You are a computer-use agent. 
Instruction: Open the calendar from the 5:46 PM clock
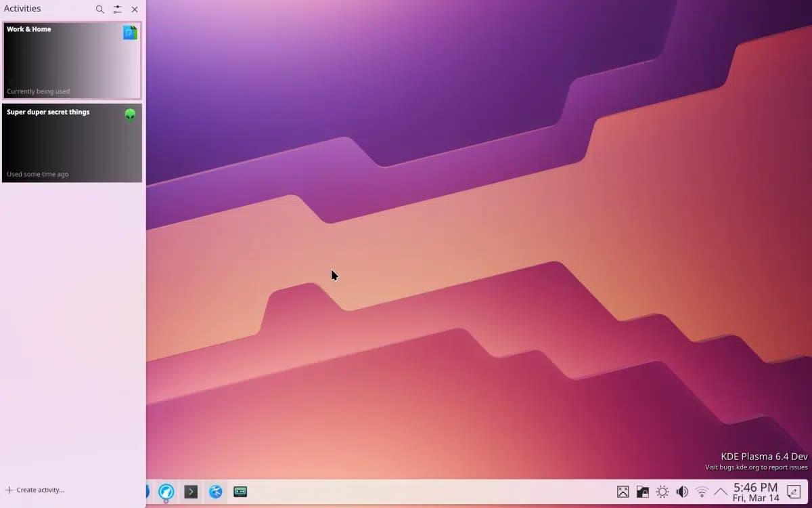[755, 492]
